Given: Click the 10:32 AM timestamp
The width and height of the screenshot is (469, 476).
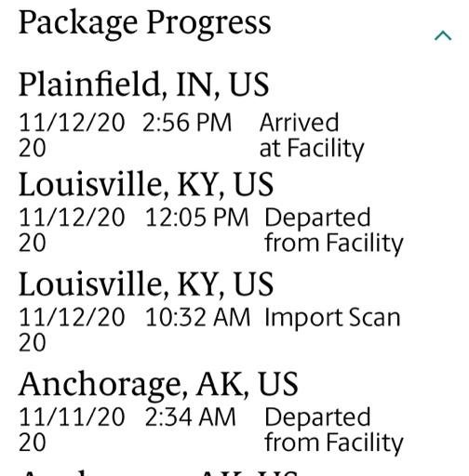Looking at the screenshot, I should pyautogui.click(x=197, y=317).
